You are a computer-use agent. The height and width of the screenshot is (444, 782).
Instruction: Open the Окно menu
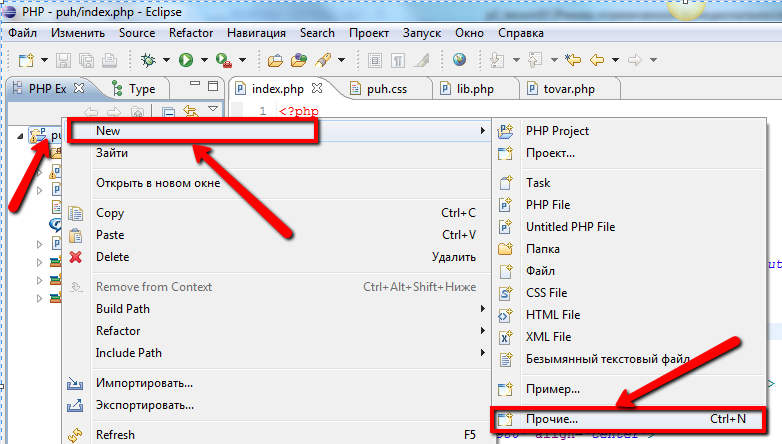click(469, 33)
